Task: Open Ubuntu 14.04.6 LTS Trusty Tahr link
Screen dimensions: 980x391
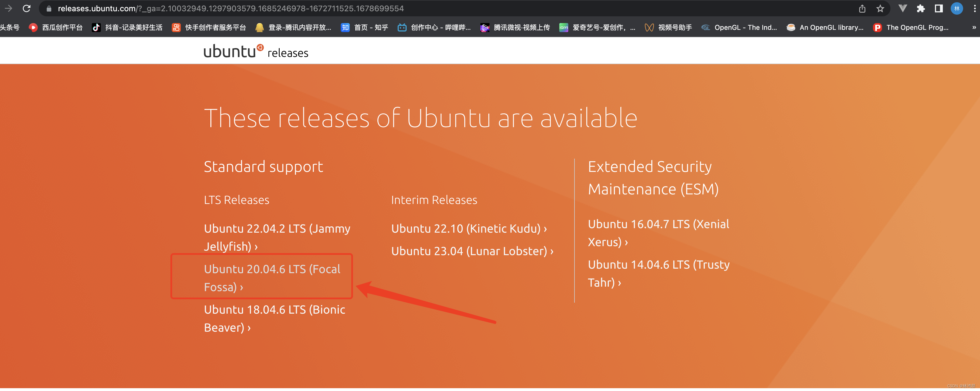Action: 658,274
